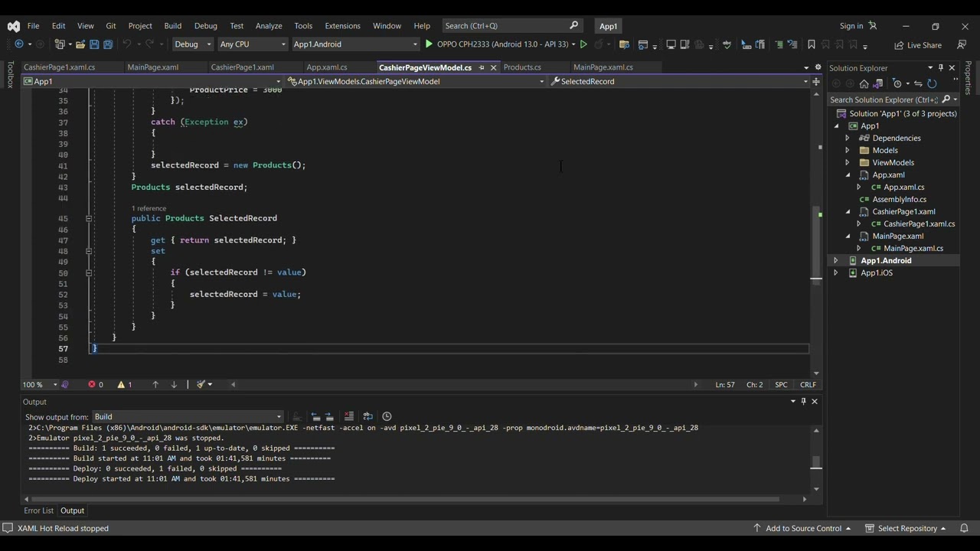This screenshot has width=980, height=551.
Task: Click Solution Explorer Sync with Active Document icon
Action: 918,83
